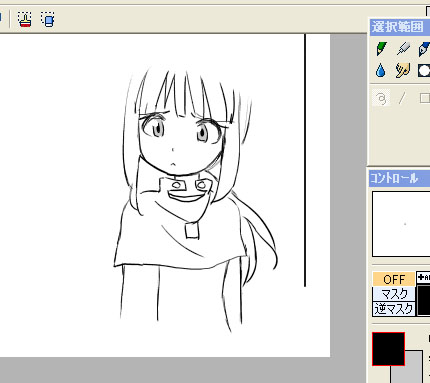The width and height of the screenshot is (430, 383).
Task: Click the black foreground color swatch
Action: [x=388, y=349]
